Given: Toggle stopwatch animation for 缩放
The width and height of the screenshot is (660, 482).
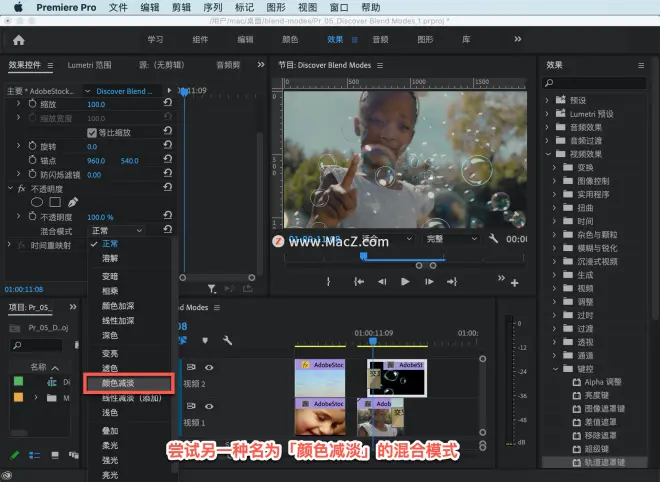Looking at the screenshot, I should tap(32, 103).
